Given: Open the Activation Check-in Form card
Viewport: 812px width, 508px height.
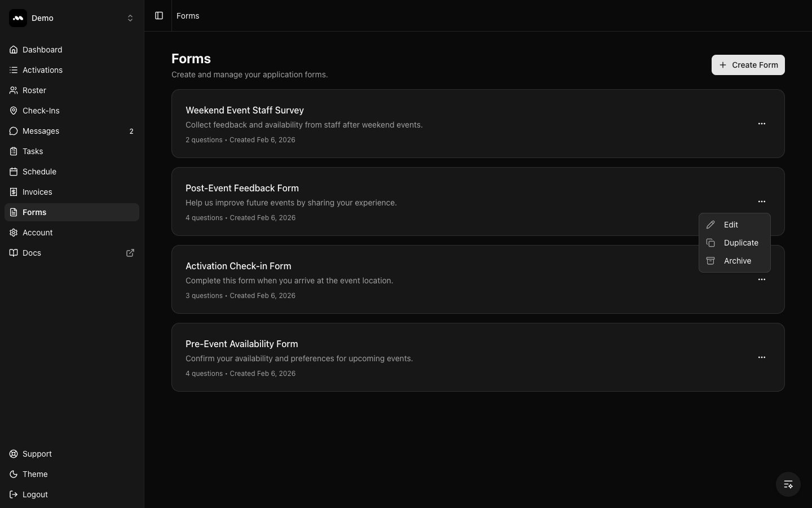Looking at the screenshot, I should 395,279.
